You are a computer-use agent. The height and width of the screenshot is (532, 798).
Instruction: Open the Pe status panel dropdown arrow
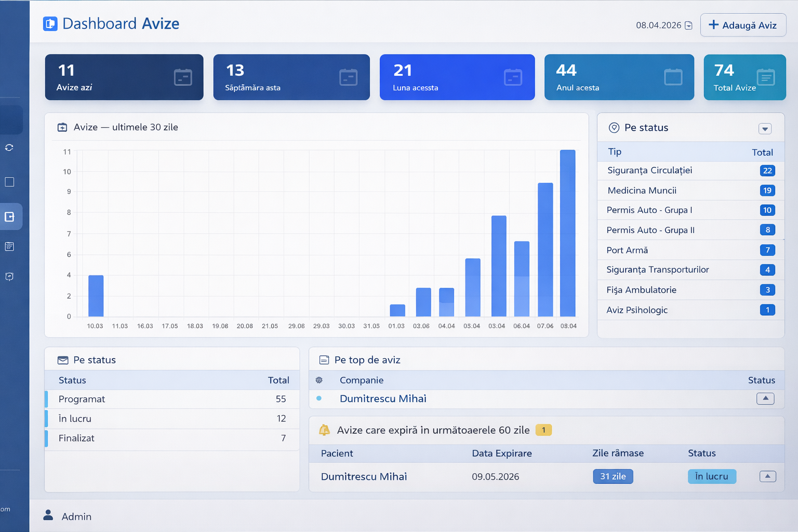765,128
